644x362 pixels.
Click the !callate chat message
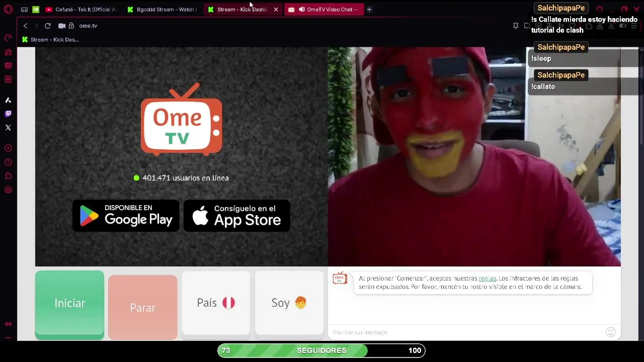pyautogui.click(x=543, y=86)
